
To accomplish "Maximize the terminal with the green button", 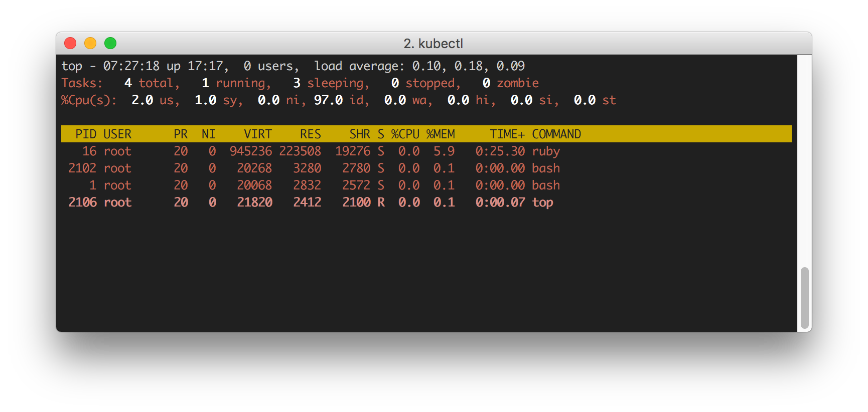I will [110, 43].
